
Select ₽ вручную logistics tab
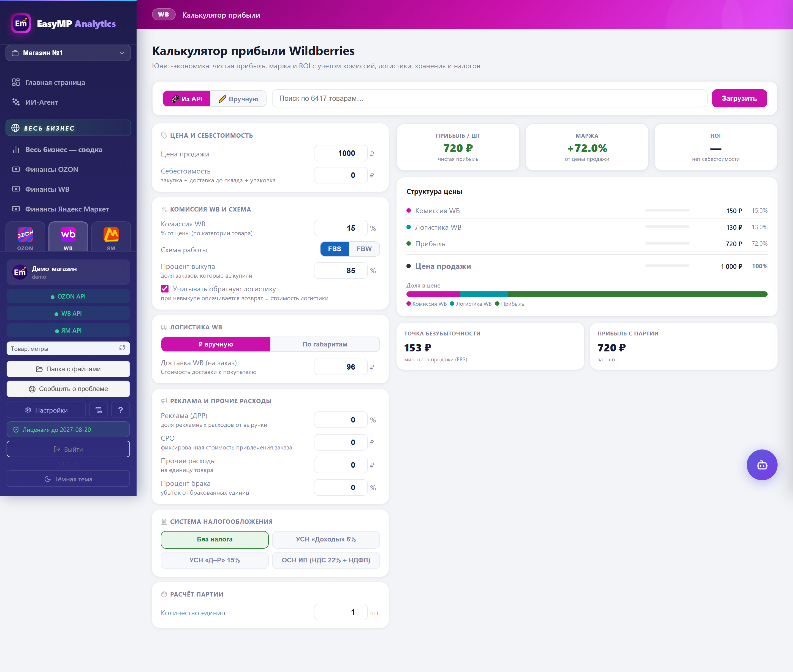(x=216, y=344)
